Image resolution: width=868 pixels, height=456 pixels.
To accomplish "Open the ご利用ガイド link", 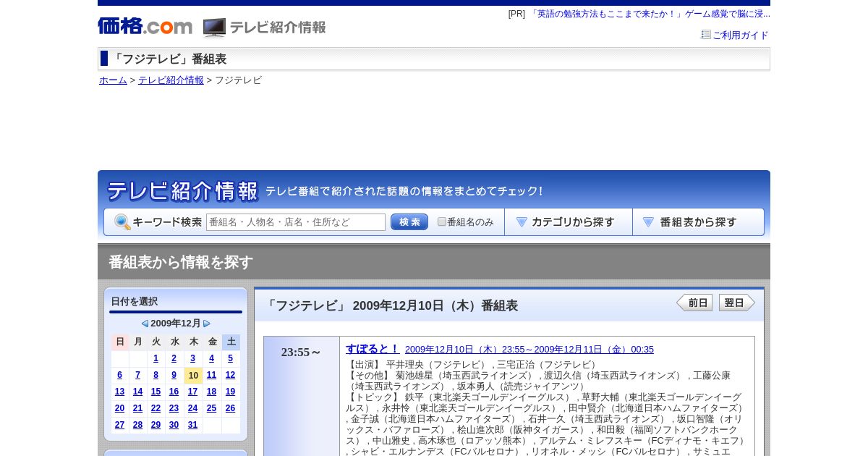I will point(740,35).
